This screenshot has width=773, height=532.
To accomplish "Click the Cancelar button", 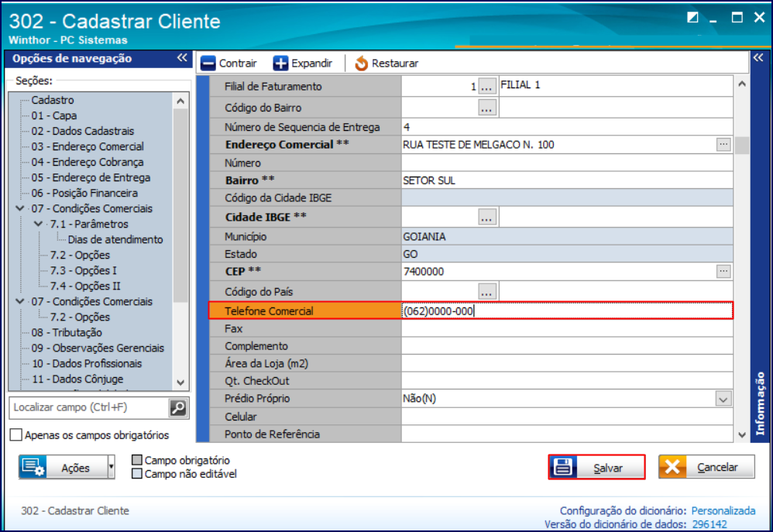I will point(706,467).
